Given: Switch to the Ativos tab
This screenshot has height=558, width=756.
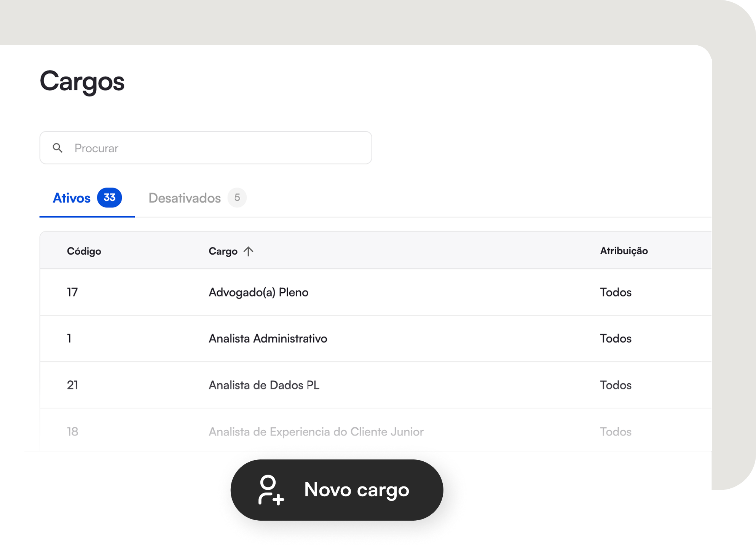Looking at the screenshot, I should 72,198.
